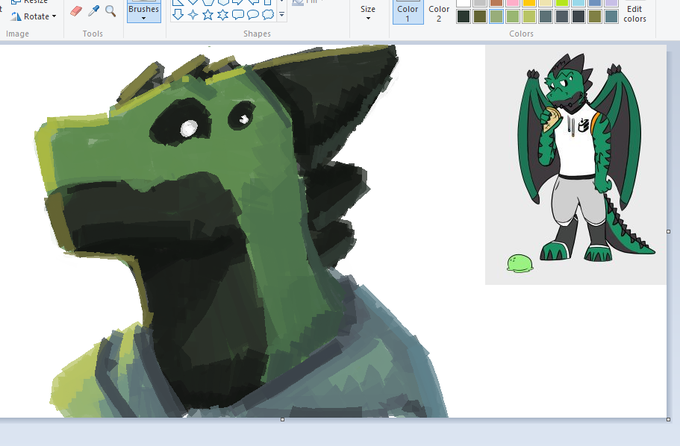Activate the Color 1 button
This screenshot has height=446, width=680.
[408, 12]
